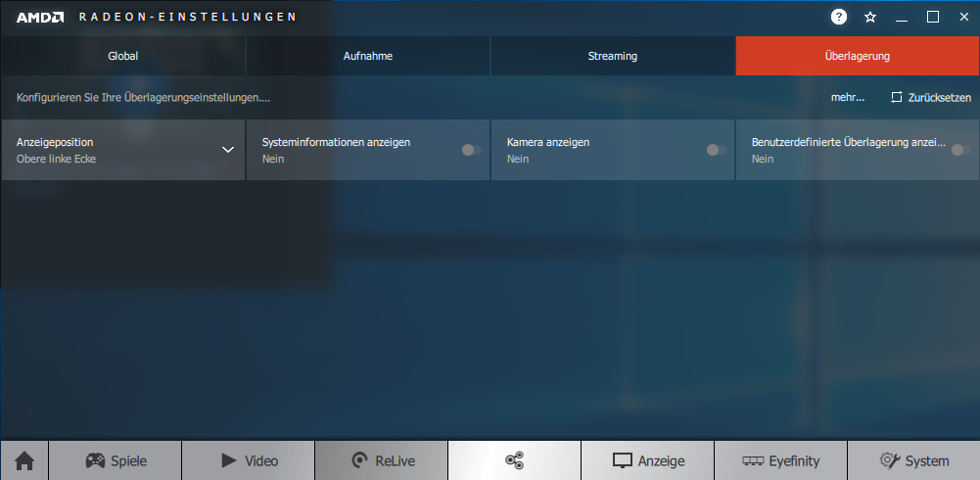Screen dimensions: 980x480
Task: Click the mehr... link
Action: [848, 98]
